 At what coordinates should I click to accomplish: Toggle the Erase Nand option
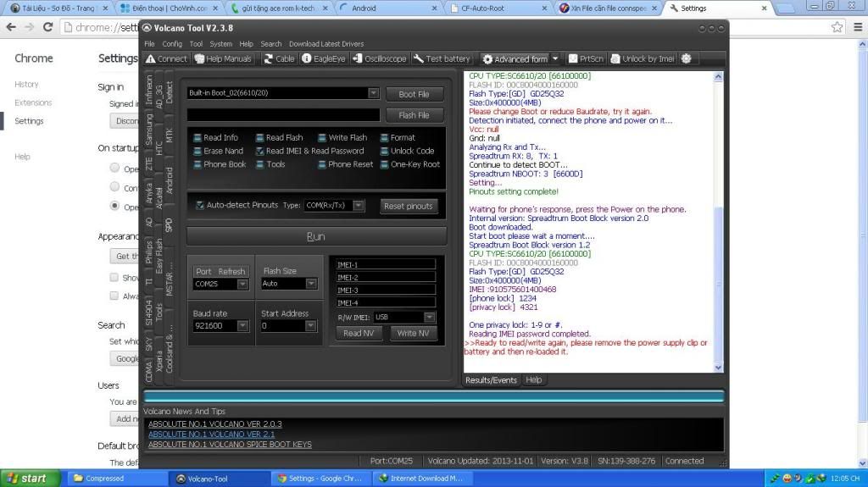coord(197,151)
